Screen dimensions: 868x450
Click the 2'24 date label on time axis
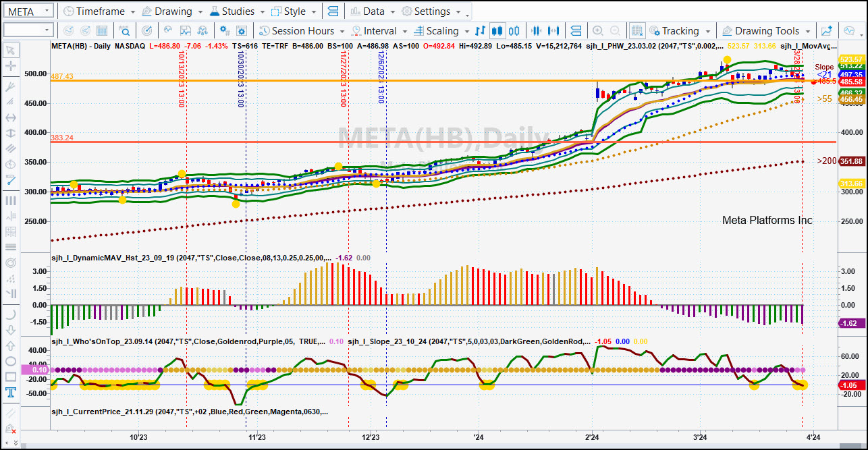(592, 437)
